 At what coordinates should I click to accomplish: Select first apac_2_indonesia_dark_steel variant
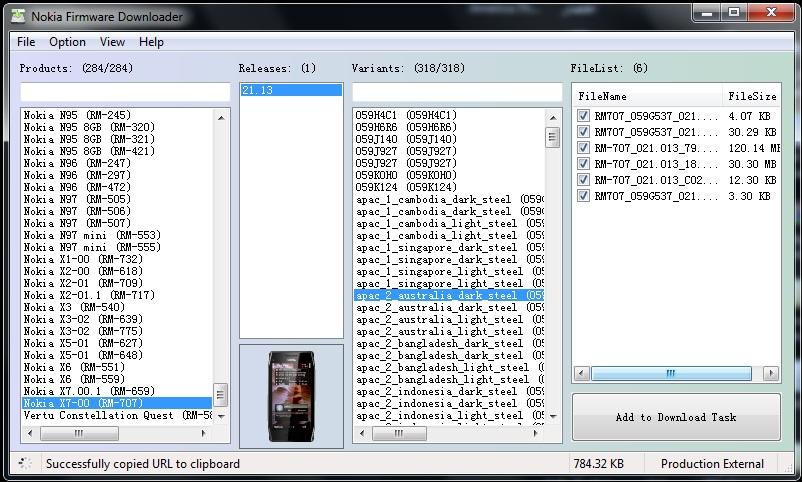coord(449,392)
